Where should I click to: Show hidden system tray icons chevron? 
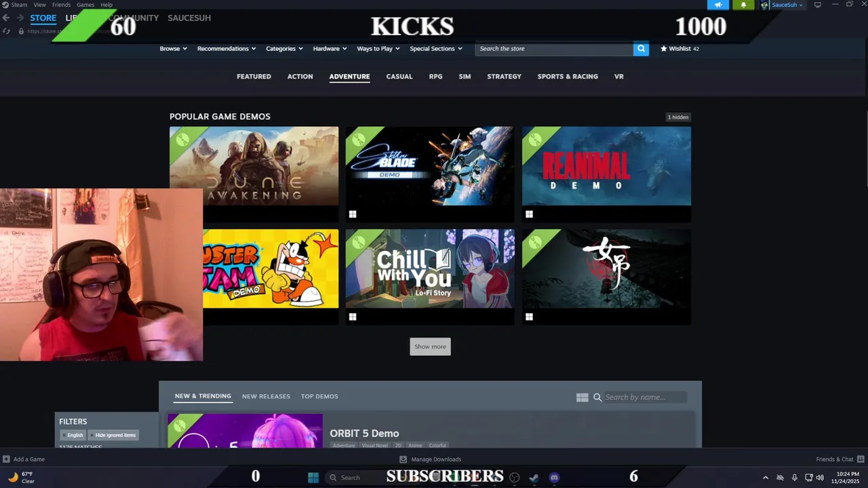(x=766, y=477)
